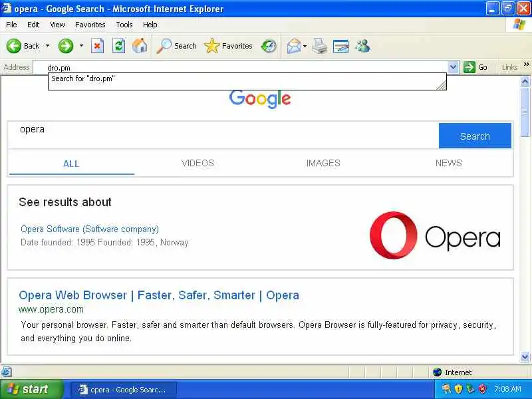Go to the Home page icon
Viewport: 532px width, 399px height.
coord(140,46)
